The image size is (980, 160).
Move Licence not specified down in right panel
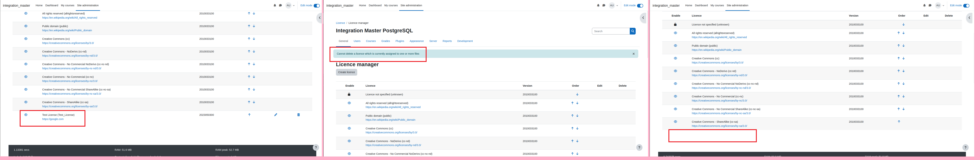pos(904,24)
